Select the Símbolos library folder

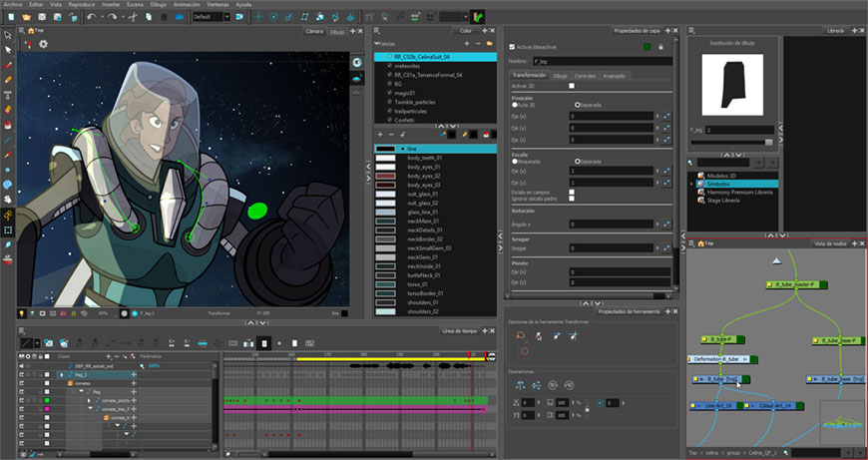point(717,184)
